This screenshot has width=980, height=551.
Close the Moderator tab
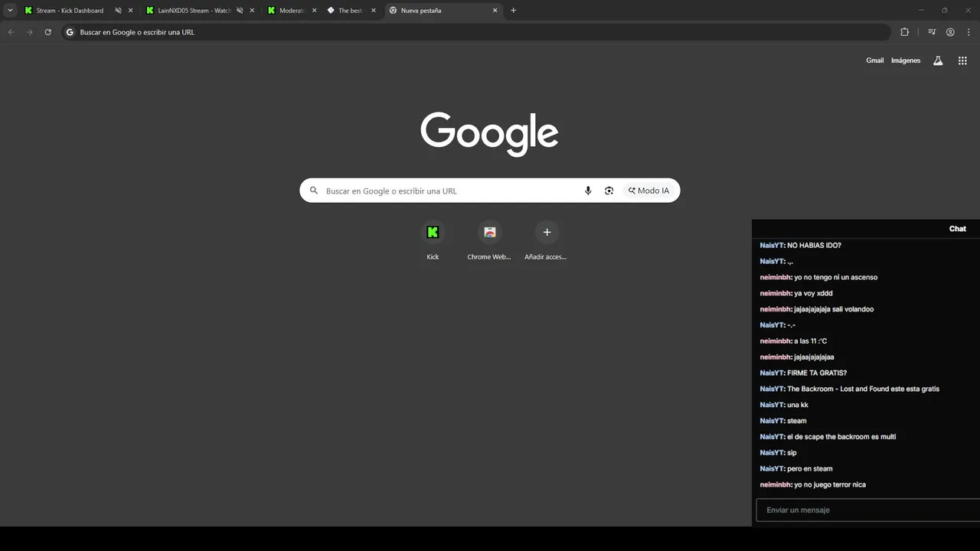314,11
